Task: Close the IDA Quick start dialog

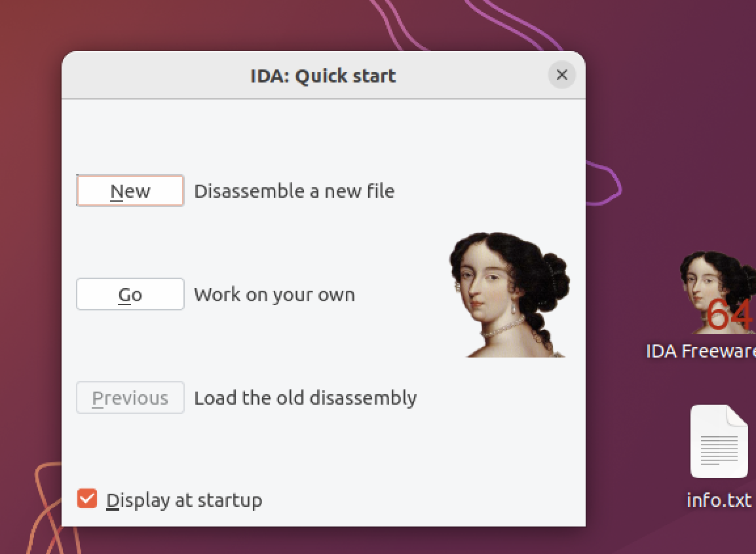Action: coord(561,75)
